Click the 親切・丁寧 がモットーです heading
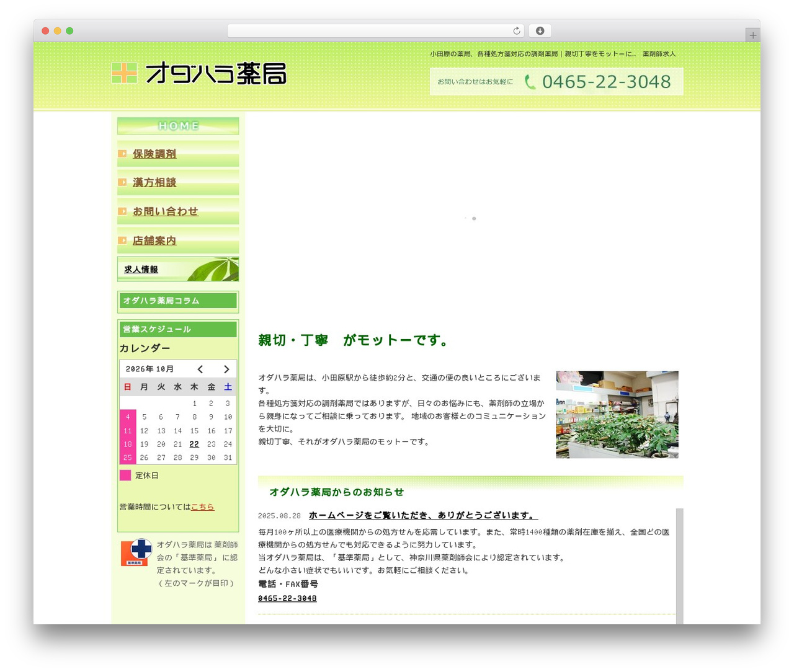The image size is (794, 672). coord(354,340)
